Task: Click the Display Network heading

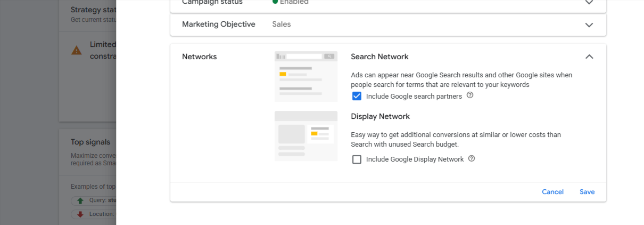Action: 380,116
